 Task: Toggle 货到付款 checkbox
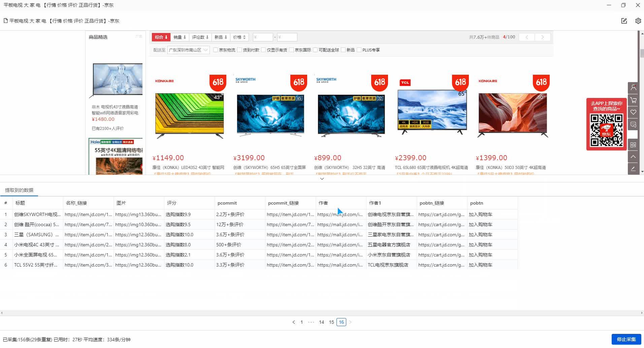[239, 50]
